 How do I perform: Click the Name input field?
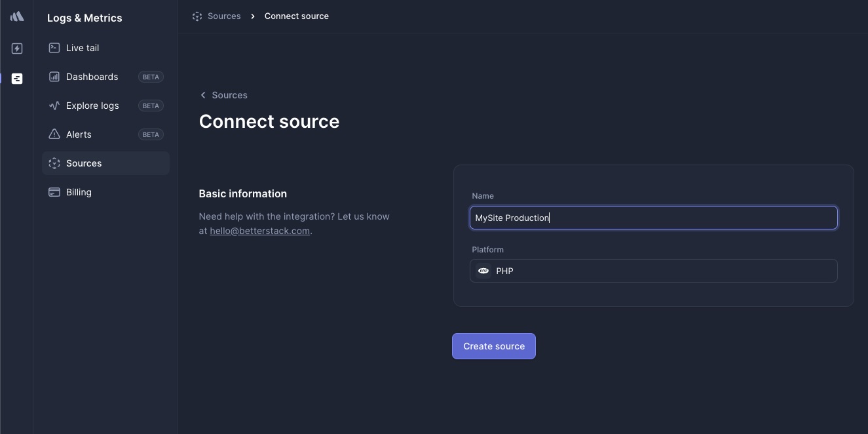pos(653,218)
